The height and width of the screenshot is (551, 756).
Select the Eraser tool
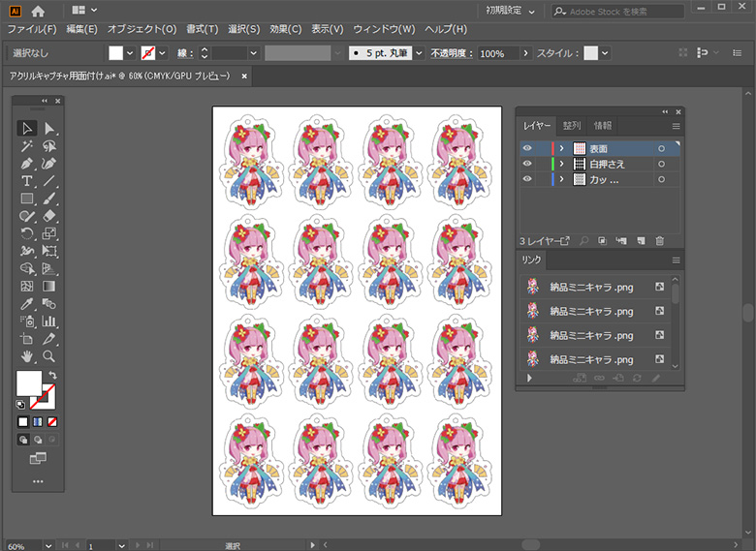pos(48,216)
